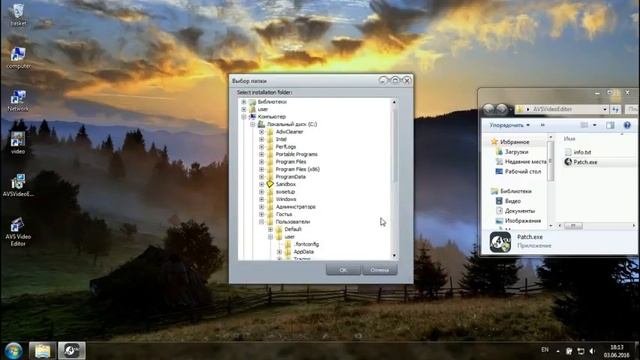Viewport: 640px width, 360px height.
Task: Switch the EN input language indicator
Action: tap(544, 350)
